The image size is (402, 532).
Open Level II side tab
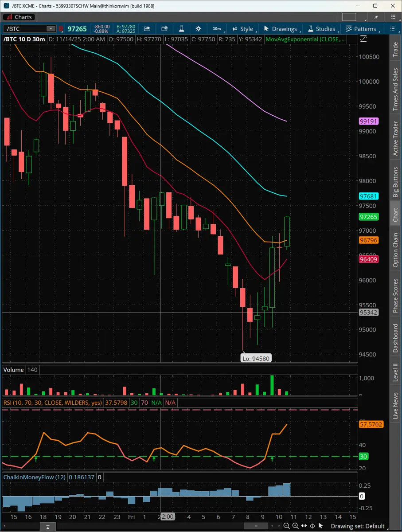pyautogui.click(x=395, y=373)
